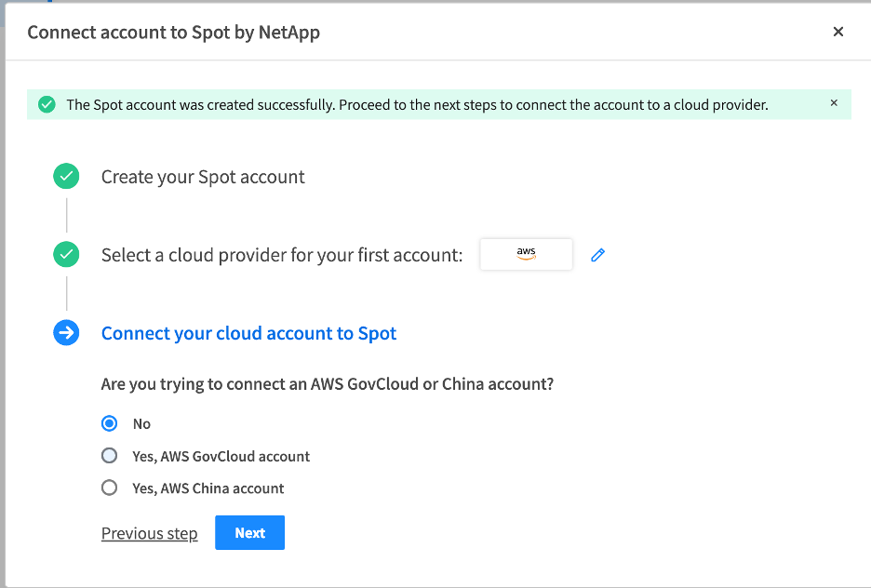Click the completed cloud provider step icon

[x=66, y=254]
